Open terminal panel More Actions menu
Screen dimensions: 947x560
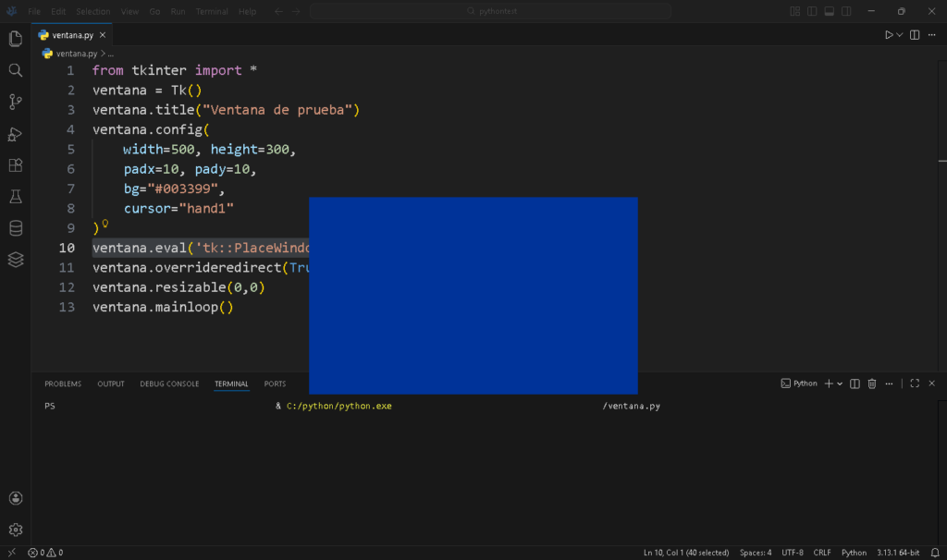889,383
